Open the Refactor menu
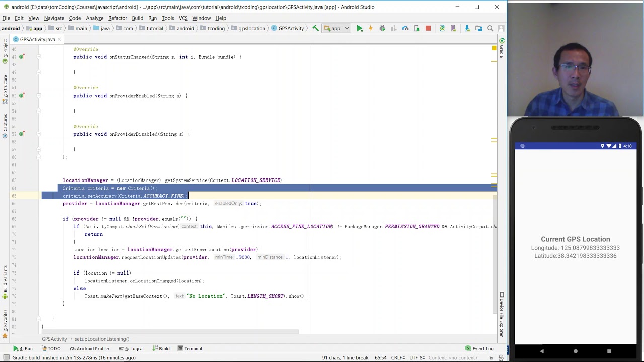The width and height of the screenshot is (644, 362). click(x=118, y=18)
